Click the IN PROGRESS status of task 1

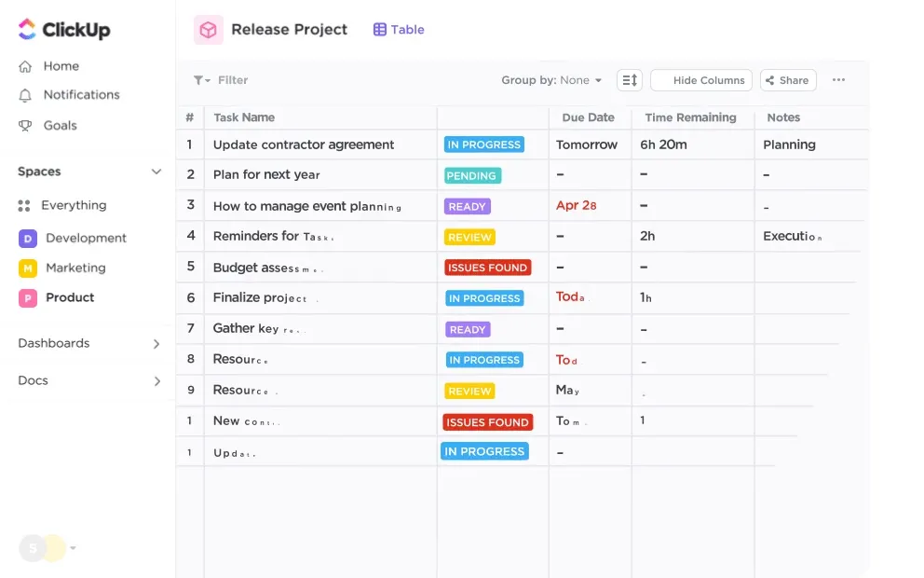click(x=483, y=144)
